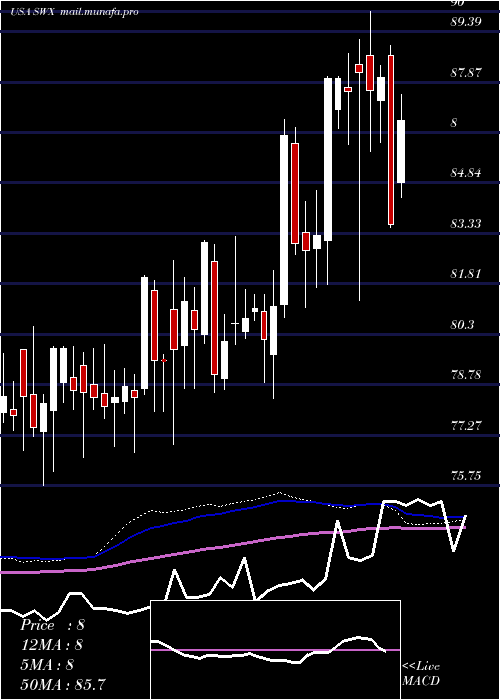Viewport: 500px width, 700px height.
Task: Select the 81.81 price axis label
Action: pyautogui.click(x=466, y=274)
